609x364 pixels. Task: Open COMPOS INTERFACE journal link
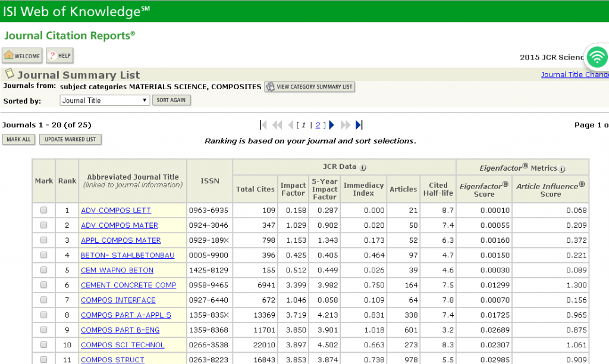pyautogui.click(x=118, y=300)
